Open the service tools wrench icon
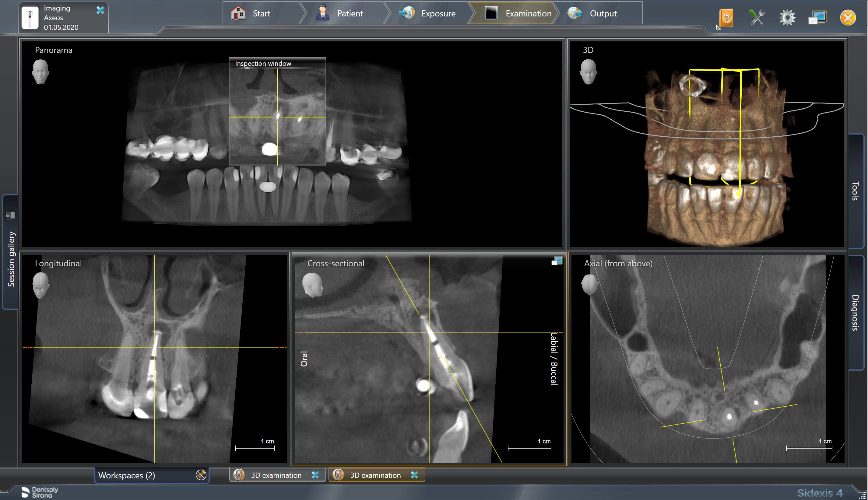The width and height of the screenshot is (868, 500). 757,18
